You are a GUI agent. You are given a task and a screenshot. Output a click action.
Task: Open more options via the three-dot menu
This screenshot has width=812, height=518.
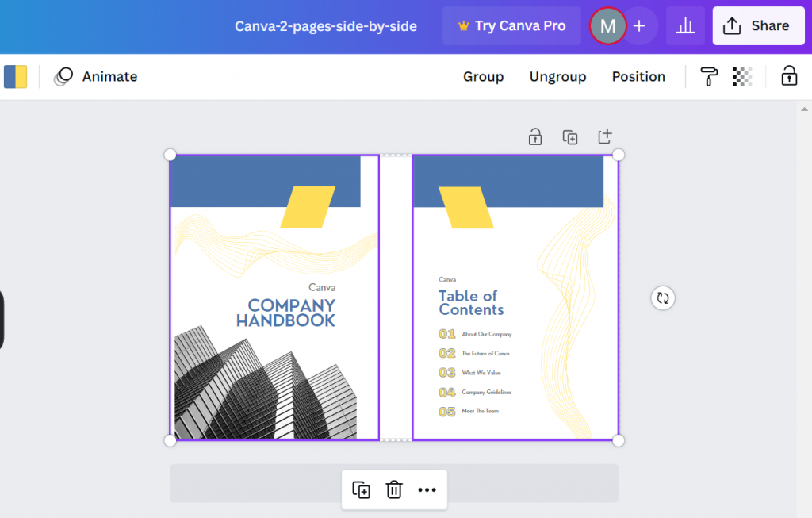[x=427, y=489]
